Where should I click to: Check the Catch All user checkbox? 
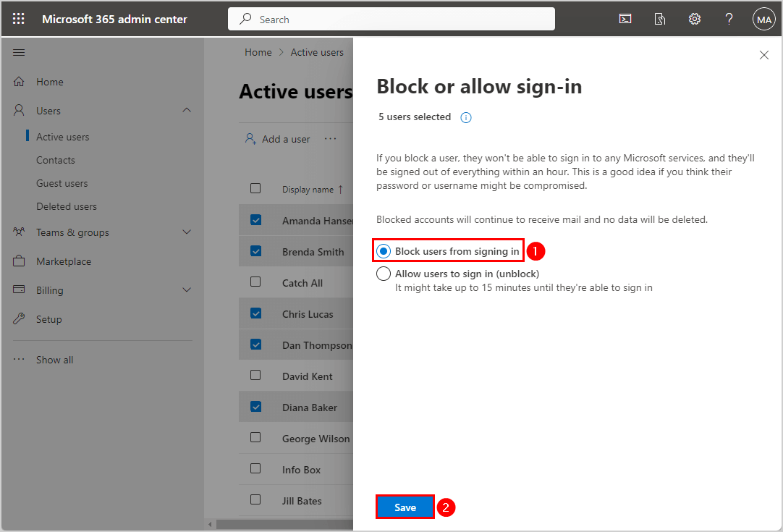[x=255, y=282]
